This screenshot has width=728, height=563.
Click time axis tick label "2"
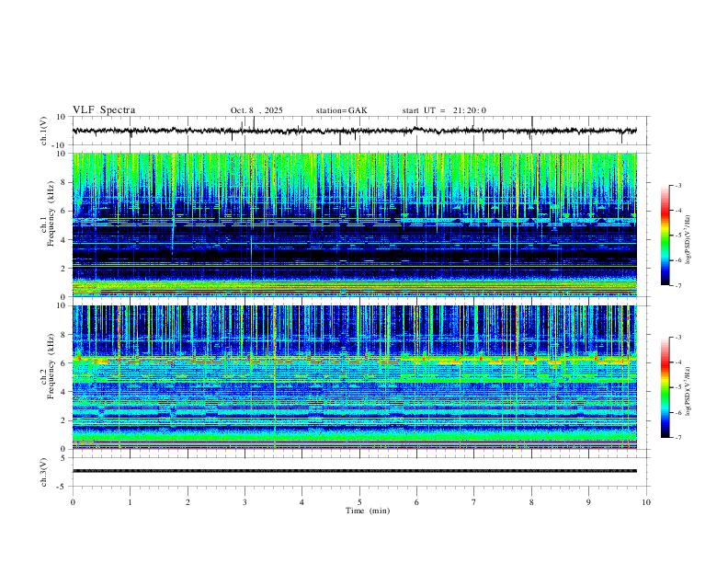pyautogui.click(x=188, y=502)
